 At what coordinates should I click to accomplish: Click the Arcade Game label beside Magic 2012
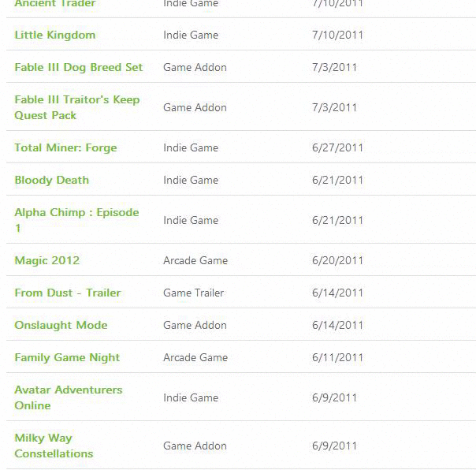click(x=195, y=261)
